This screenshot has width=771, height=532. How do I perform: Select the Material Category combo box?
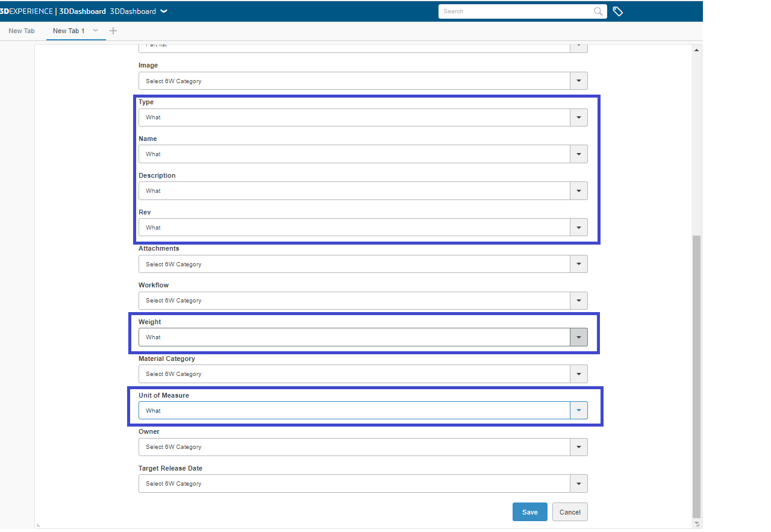354,374
